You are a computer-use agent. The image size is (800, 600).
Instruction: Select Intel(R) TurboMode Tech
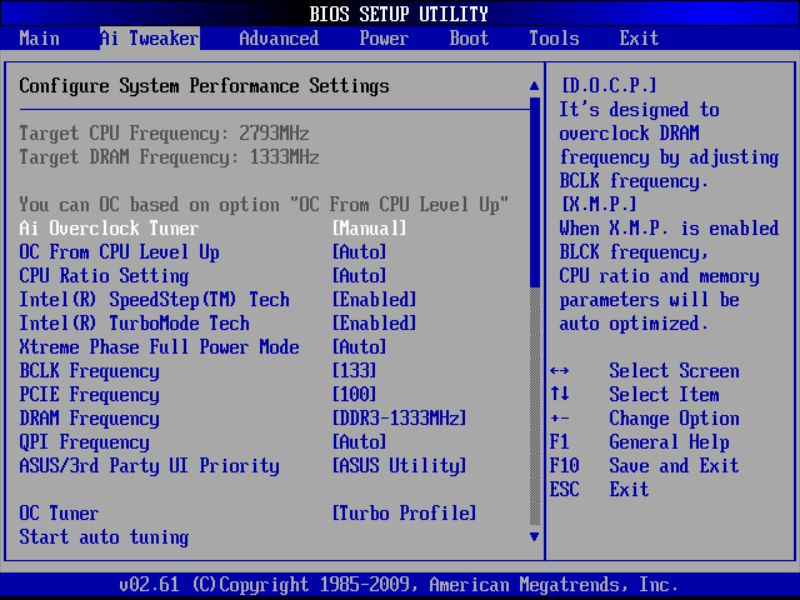134,323
